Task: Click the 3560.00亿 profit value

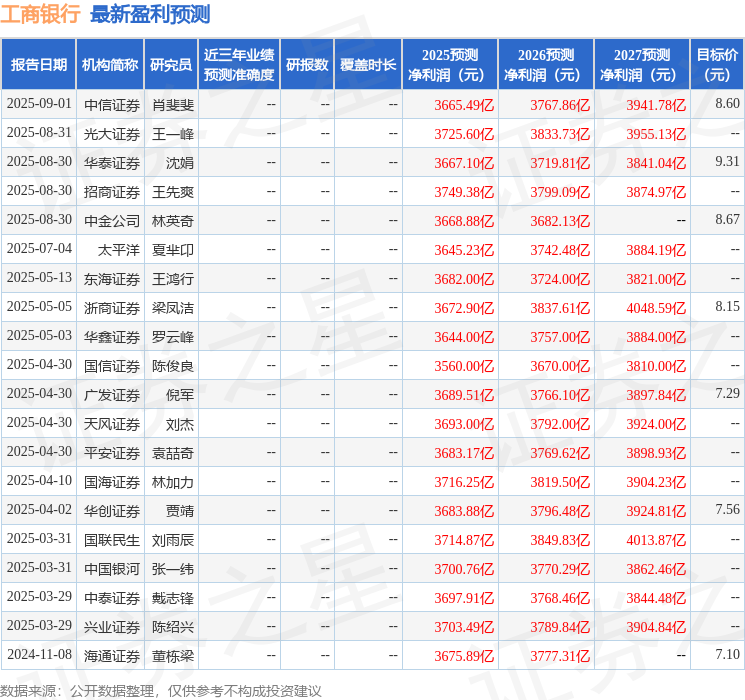Action: [464, 366]
